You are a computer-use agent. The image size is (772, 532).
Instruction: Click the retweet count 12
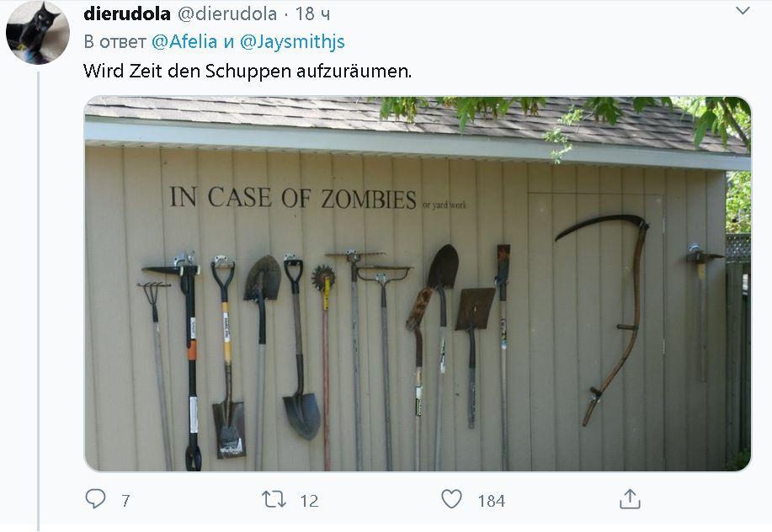pos(309,501)
